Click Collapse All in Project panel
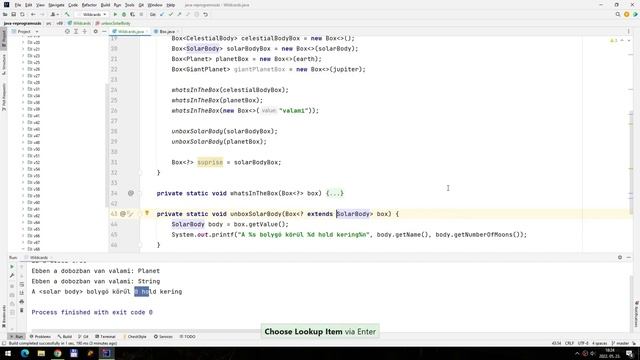Screen dimensions: 640x360 [84, 31]
